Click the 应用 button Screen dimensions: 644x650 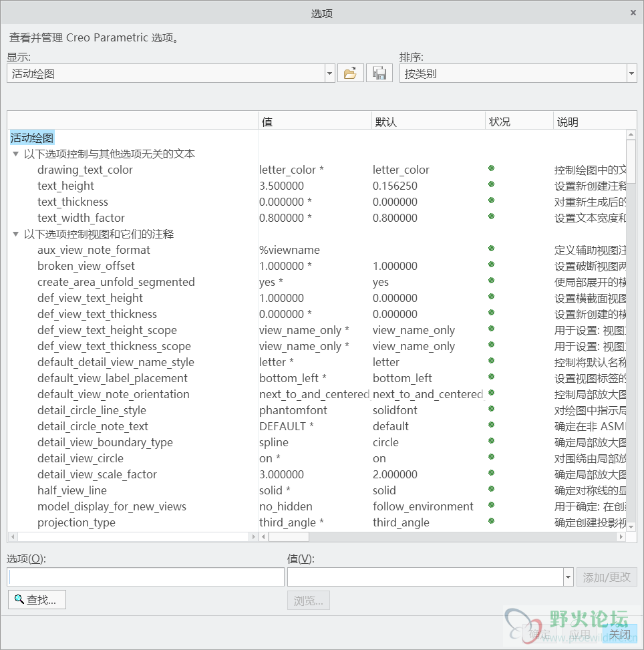tap(579, 634)
